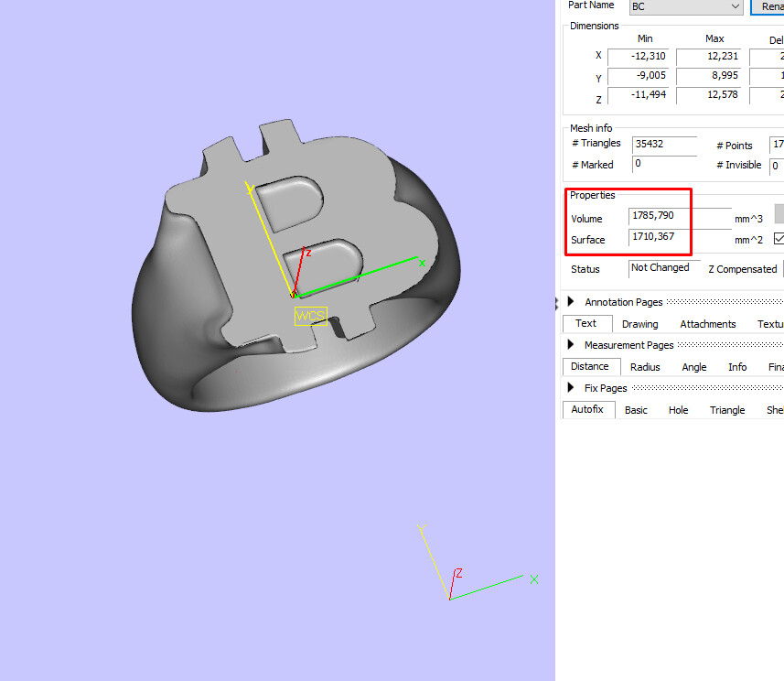Image resolution: width=784 pixels, height=681 pixels.
Task: Select the Basic fix tab
Action: (636, 410)
